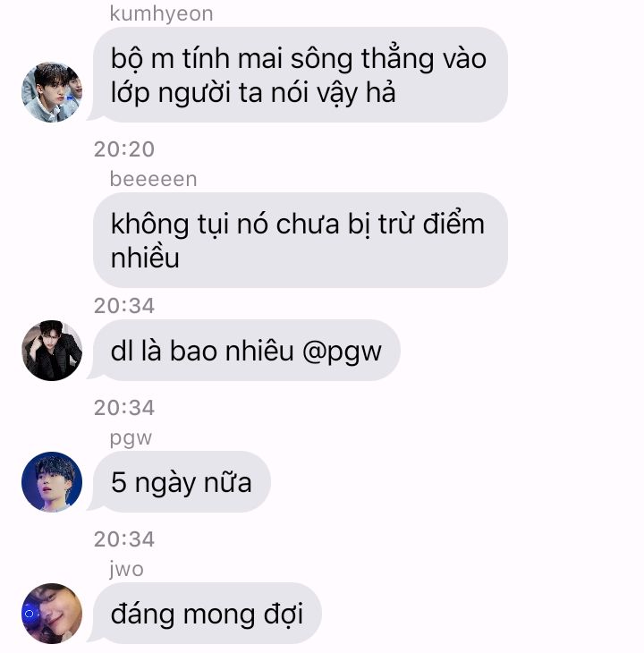644x653 pixels.
Task: Tap the 20:20 timestamp
Action: click(x=124, y=149)
